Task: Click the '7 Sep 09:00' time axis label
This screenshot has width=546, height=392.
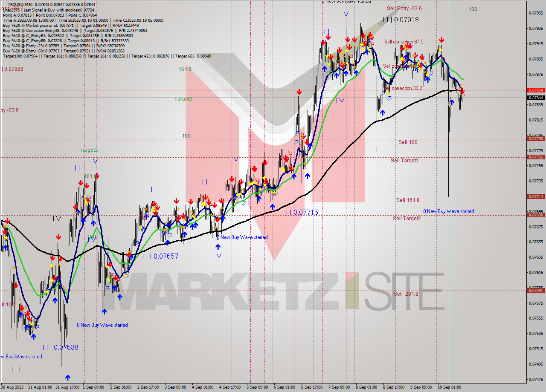Action: pyautogui.click(x=339, y=387)
